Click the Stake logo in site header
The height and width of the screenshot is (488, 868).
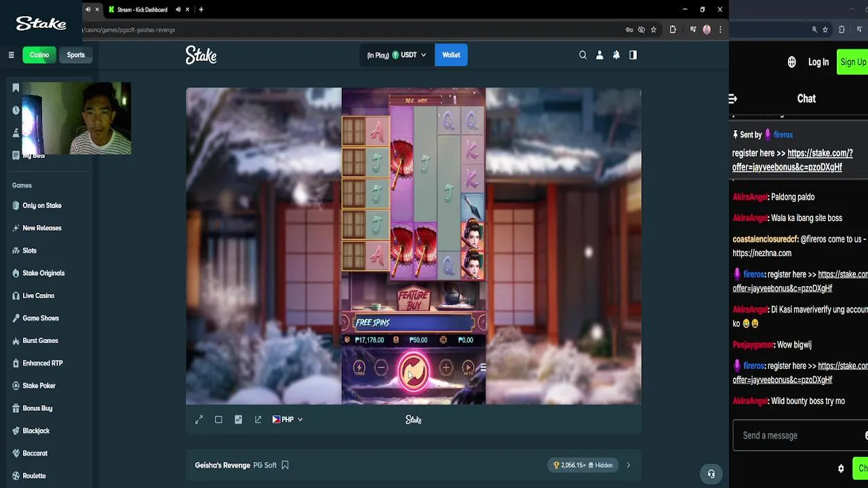[201, 56]
